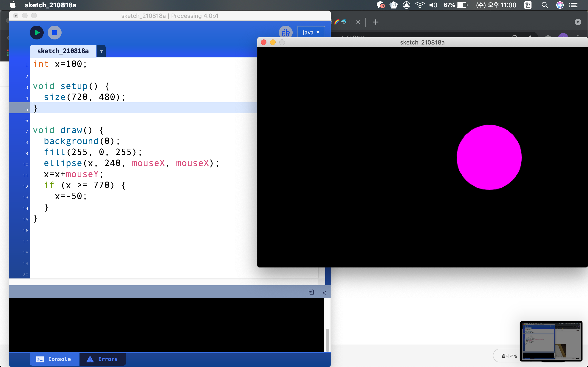Click the magenta circle in sketch window
The width and height of the screenshot is (588, 367).
point(489,157)
